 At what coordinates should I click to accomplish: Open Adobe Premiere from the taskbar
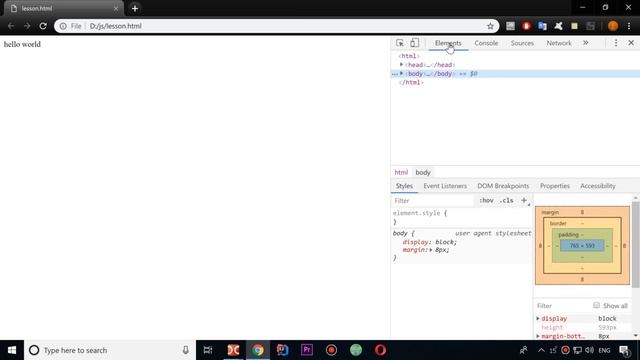click(307, 350)
